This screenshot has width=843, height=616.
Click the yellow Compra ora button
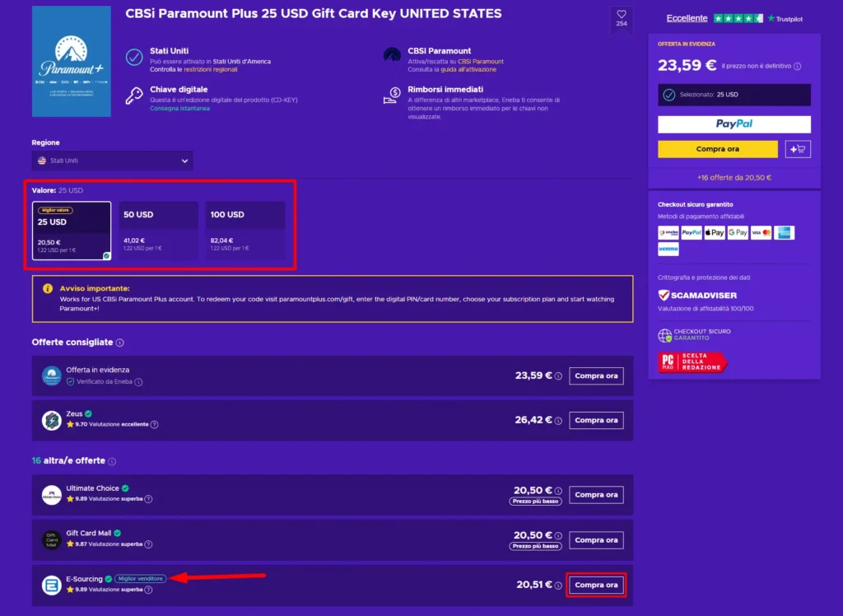[x=718, y=149]
